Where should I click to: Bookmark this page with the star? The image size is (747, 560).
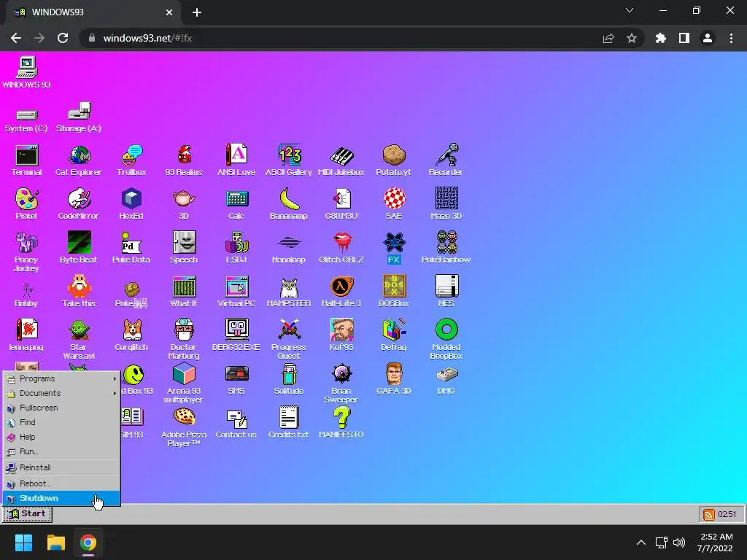[x=632, y=38]
